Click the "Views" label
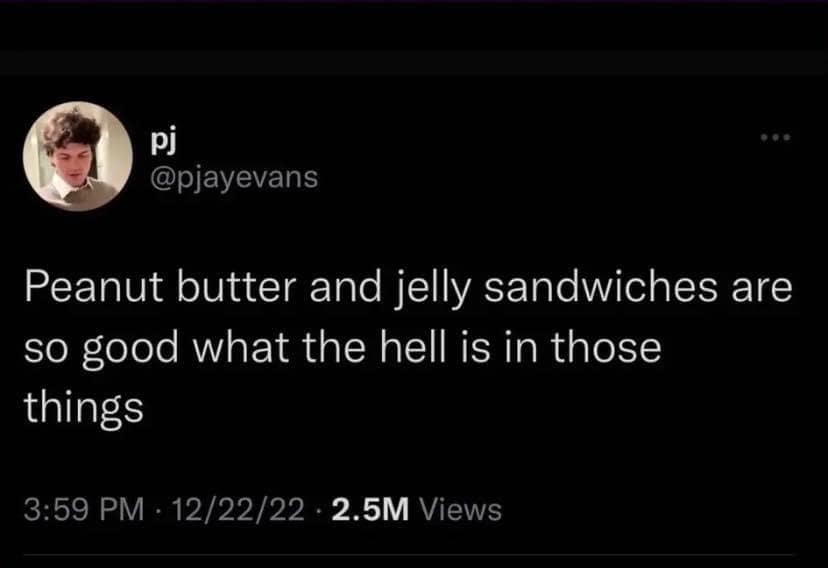The width and height of the screenshot is (828, 568). tap(460, 510)
